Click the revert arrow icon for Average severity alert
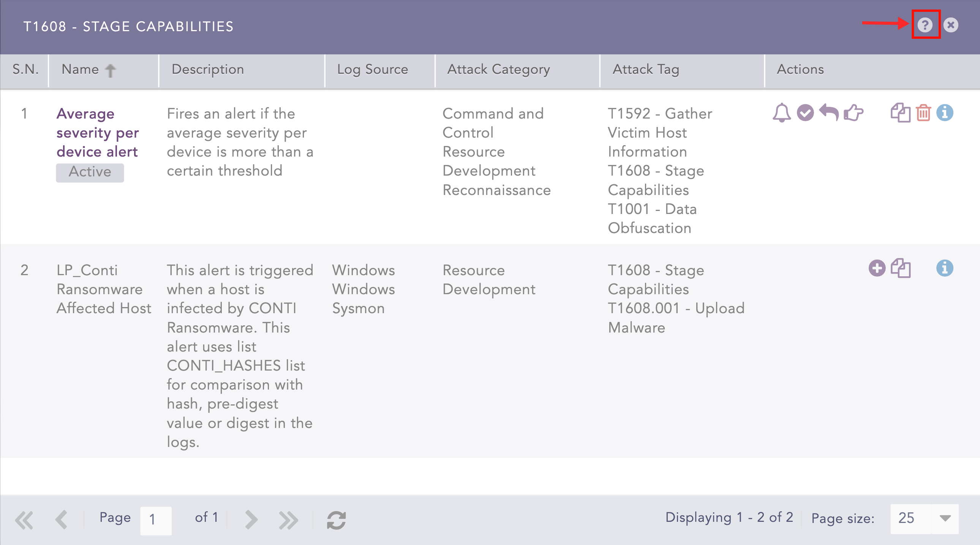980x545 pixels. click(830, 112)
